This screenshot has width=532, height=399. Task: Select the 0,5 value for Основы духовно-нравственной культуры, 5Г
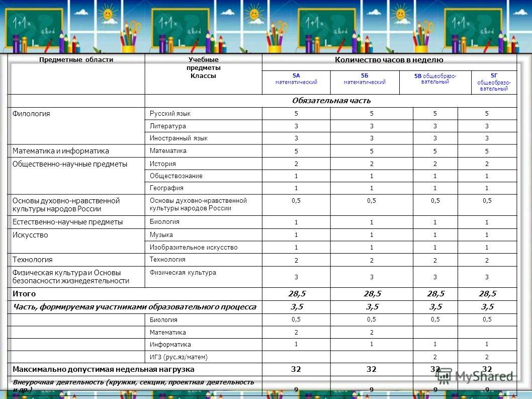coord(487,201)
